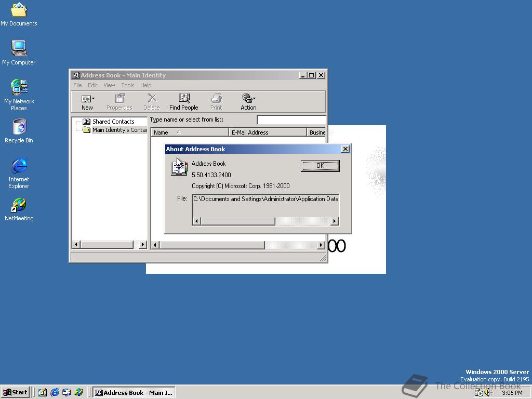Screen dimensions: 532x399
Task: Click the Copyright Microsoft Corp. text
Action: pyautogui.click(x=241, y=186)
